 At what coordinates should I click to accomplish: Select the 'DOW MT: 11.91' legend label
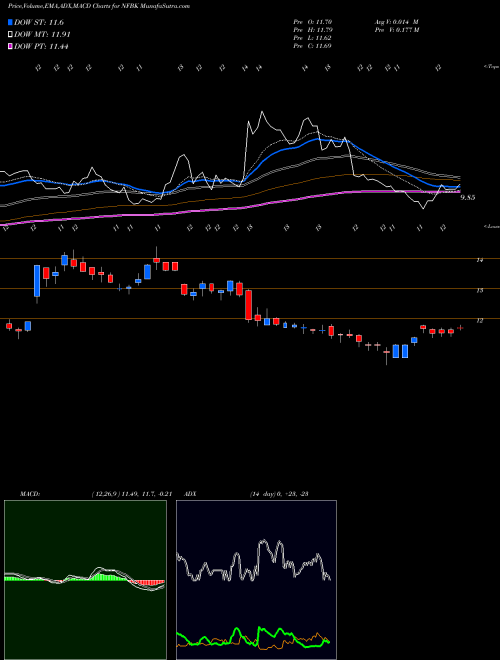click(x=42, y=35)
